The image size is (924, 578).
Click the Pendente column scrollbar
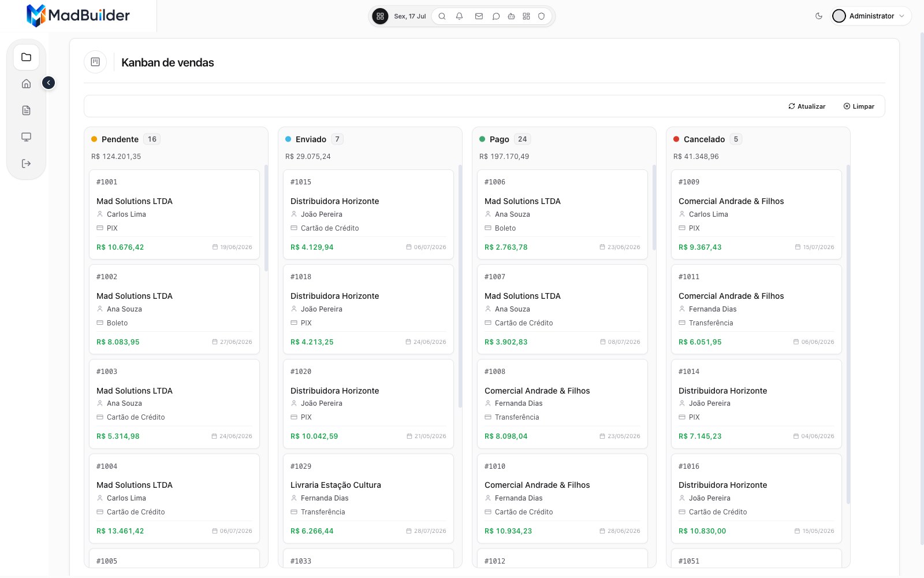[266, 218]
